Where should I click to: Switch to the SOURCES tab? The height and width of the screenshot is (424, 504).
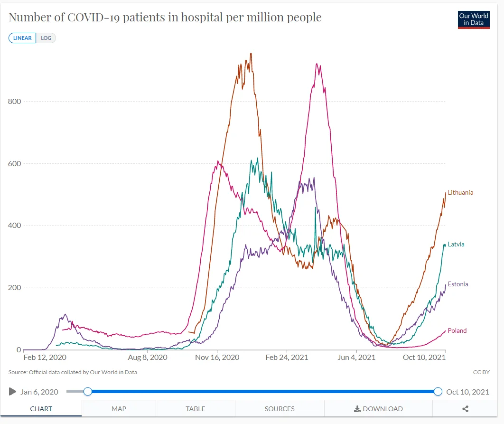tap(280, 408)
